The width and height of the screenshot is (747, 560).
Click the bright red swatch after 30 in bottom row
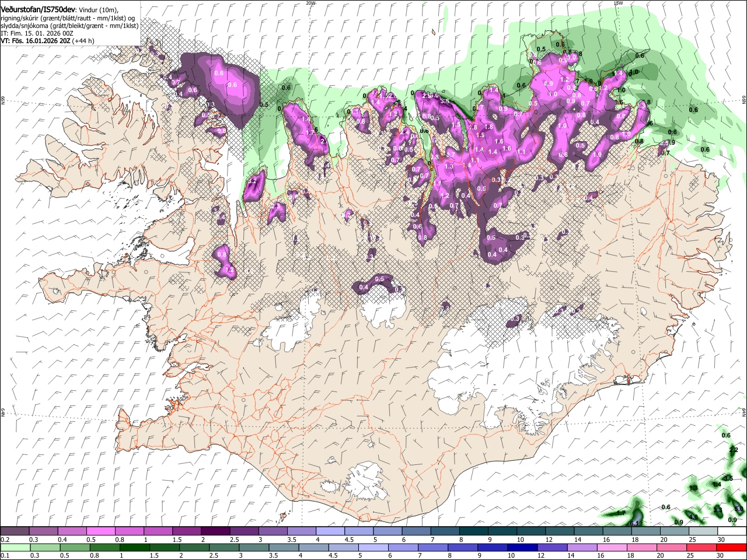pyautogui.click(x=732, y=547)
